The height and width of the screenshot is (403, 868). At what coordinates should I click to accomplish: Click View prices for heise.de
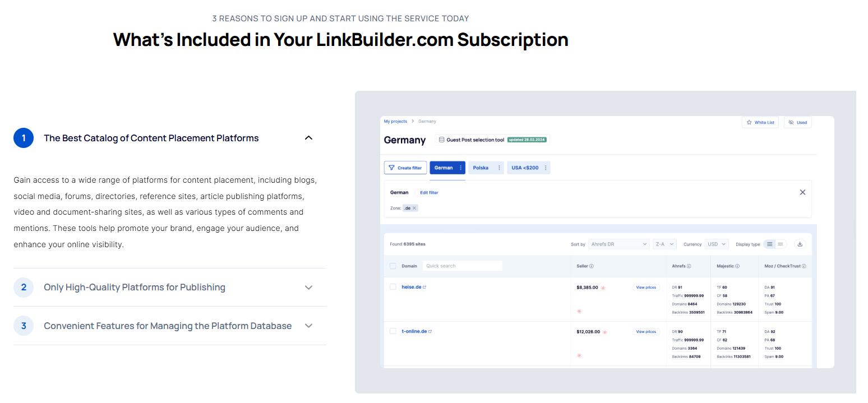click(x=646, y=286)
